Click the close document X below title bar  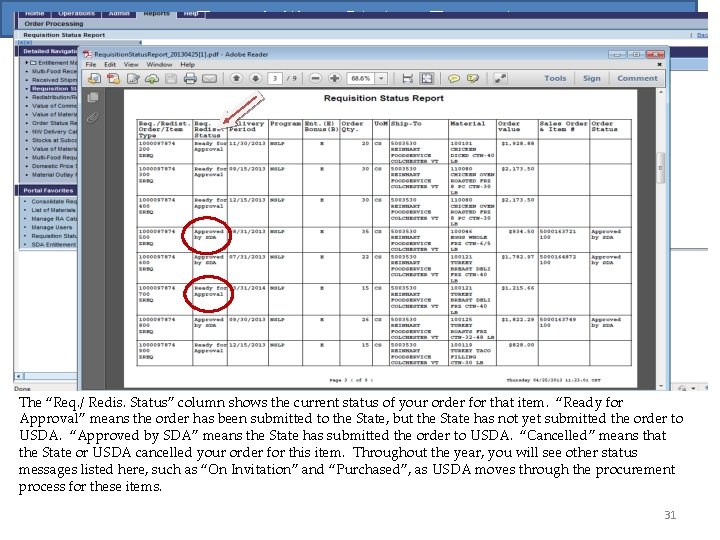tap(659, 65)
